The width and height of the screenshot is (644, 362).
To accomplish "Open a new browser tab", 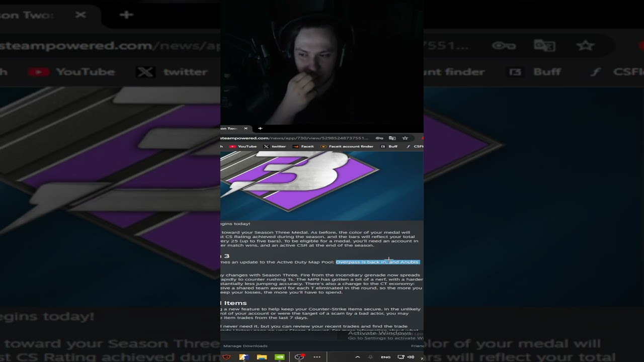I will click(260, 128).
